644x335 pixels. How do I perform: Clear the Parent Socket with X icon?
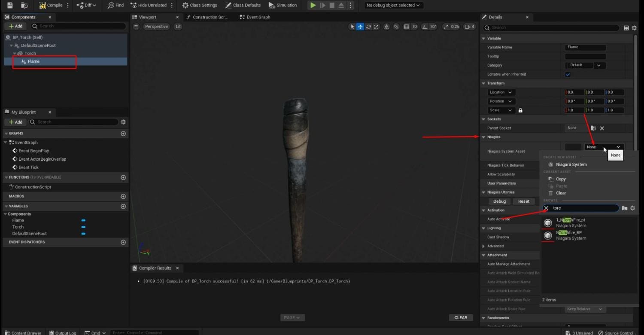point(602,128)
